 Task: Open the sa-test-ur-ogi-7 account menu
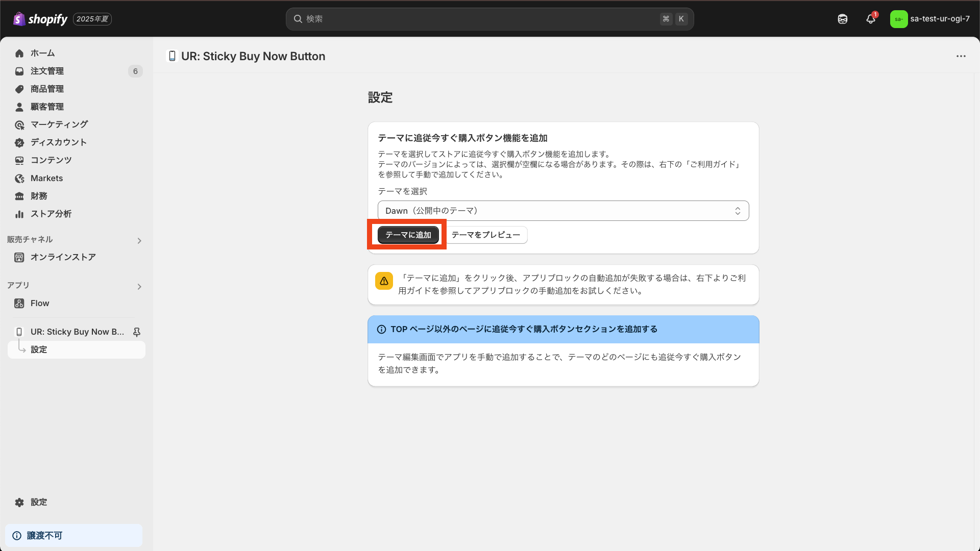pyautogui.click(x=930, y=19)
